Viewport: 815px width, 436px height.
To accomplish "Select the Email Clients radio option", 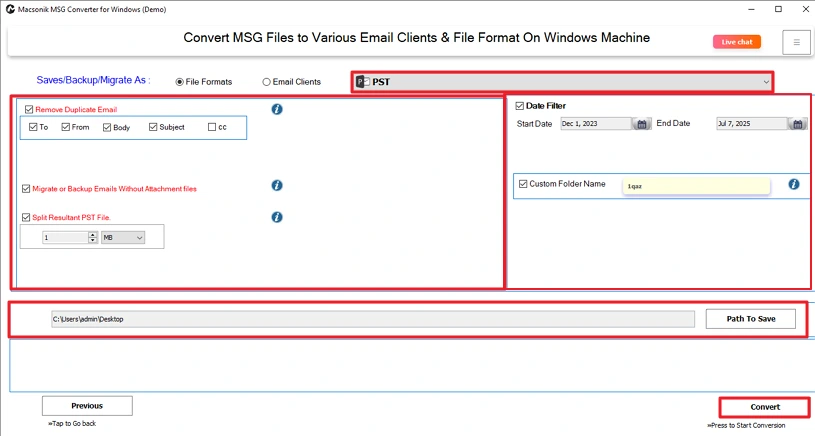I will pyautogui.click(x=266, y=82).
